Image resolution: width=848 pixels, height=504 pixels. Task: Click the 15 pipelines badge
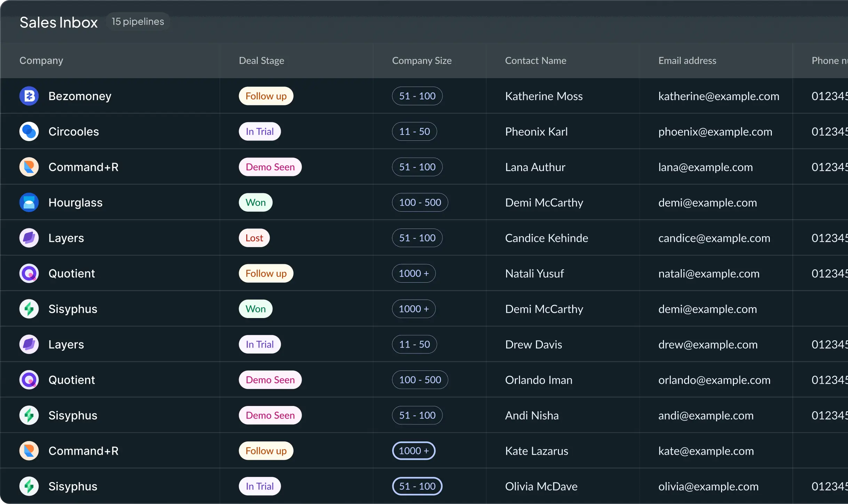pyautogui.click(x=138, y=21)
